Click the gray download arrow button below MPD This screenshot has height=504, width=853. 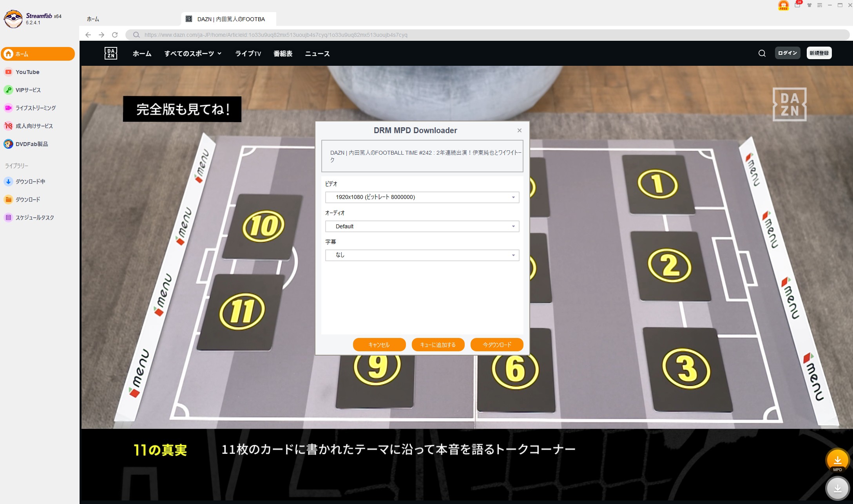click(x=837, y=488)
